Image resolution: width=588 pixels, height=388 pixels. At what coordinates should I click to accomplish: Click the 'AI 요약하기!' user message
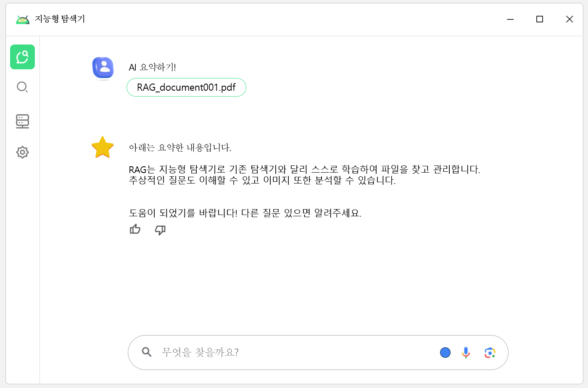click(x=152, y=67)
